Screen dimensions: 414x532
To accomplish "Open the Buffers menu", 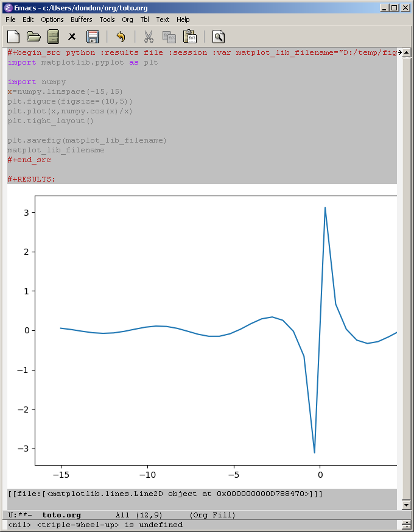I will click(x=82, y=20).
